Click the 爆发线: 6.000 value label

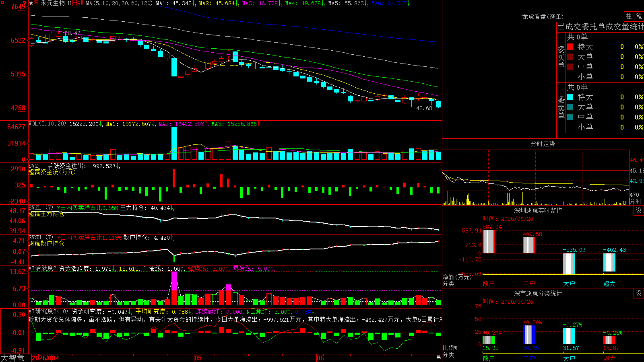[x=254, y=269]
